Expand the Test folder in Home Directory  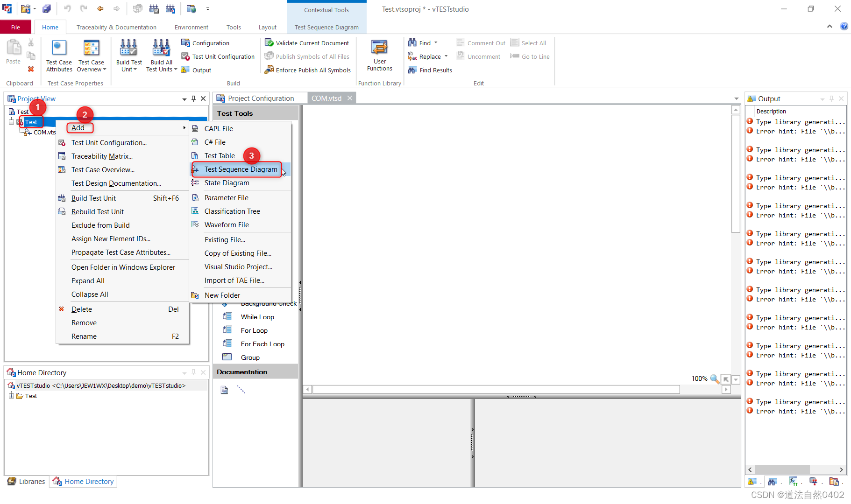12,396
